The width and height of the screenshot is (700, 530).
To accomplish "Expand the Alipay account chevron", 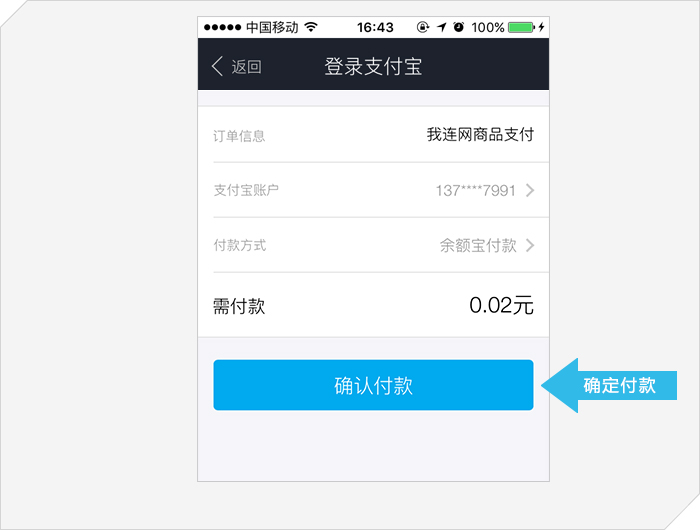I will [x=530, y=190].
